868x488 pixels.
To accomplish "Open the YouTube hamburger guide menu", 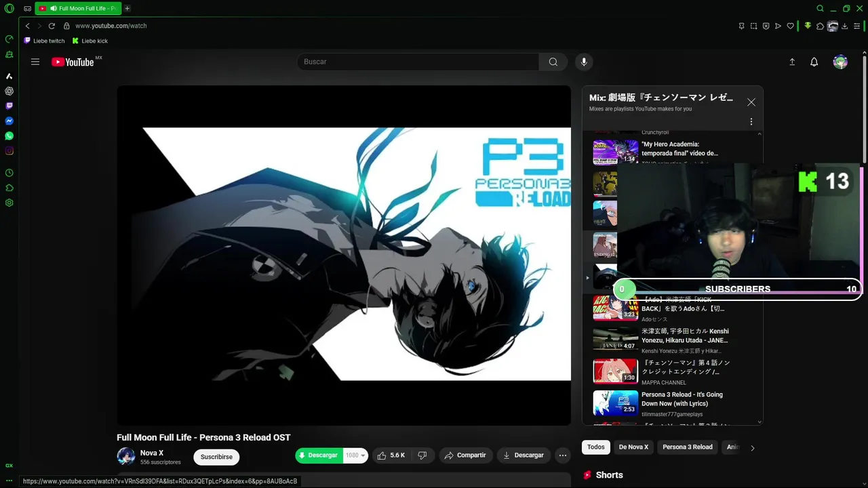I will point(35,62).
